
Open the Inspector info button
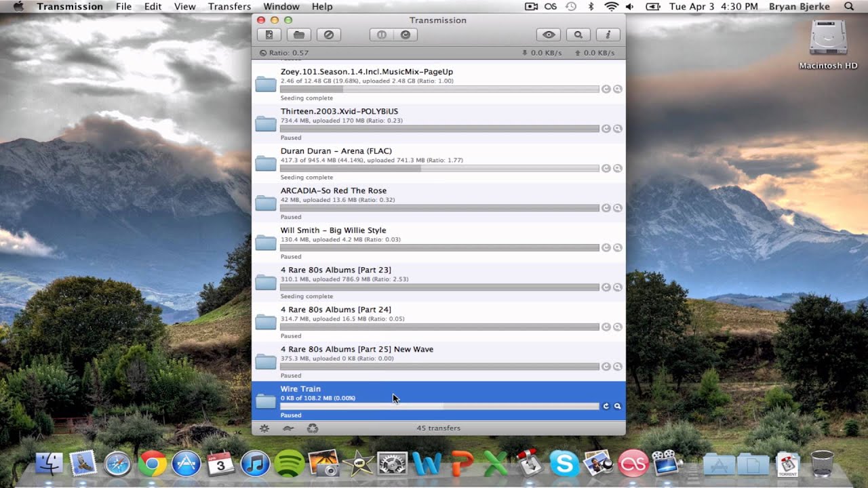pyautogui.click(x=608, y=35)
